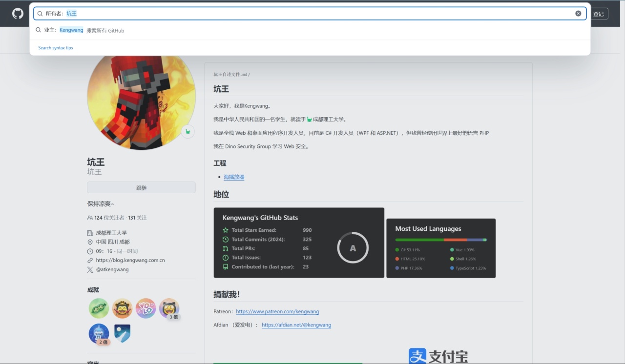Open the shark achievement badge marked 2 倍

tap(99, 334)
